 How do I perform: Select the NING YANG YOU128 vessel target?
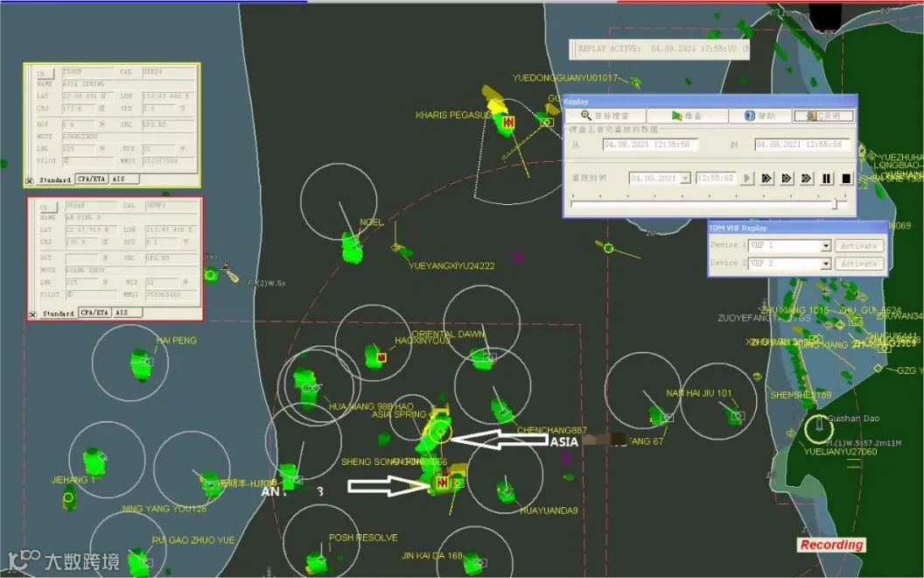(x=210, y=485)
